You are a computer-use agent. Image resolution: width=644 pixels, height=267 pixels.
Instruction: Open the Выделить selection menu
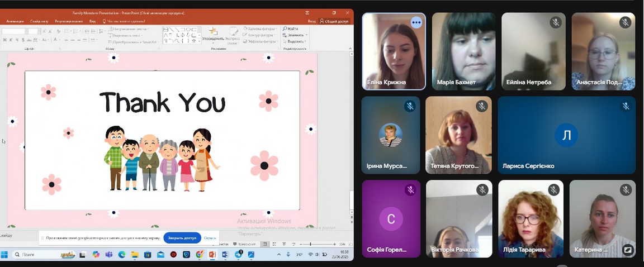[x=294, y=41]
